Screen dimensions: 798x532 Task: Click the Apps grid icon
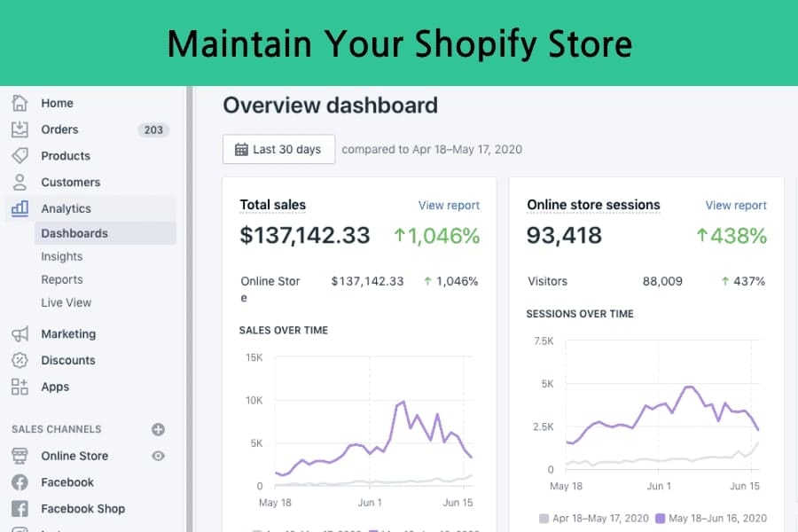click(x=20, y=387)
